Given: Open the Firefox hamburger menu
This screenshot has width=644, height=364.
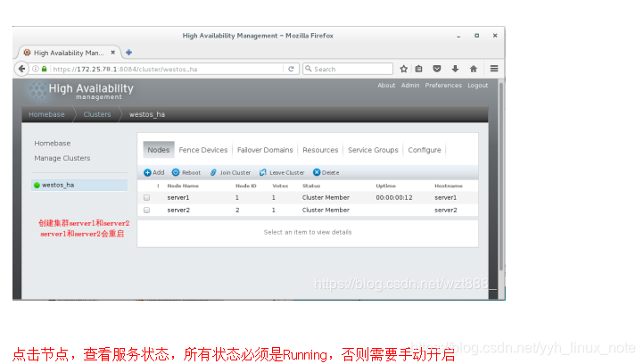Looking at the screenshot, I should pos(494,69).
